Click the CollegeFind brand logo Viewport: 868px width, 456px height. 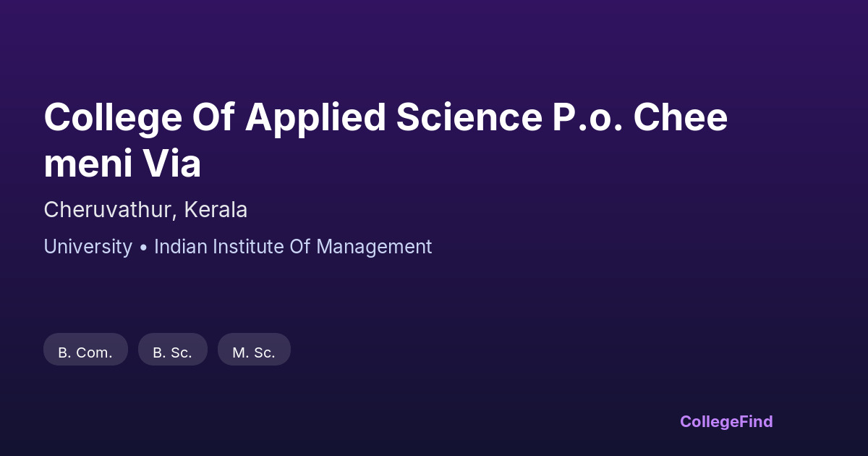click(x=726, y=421)
